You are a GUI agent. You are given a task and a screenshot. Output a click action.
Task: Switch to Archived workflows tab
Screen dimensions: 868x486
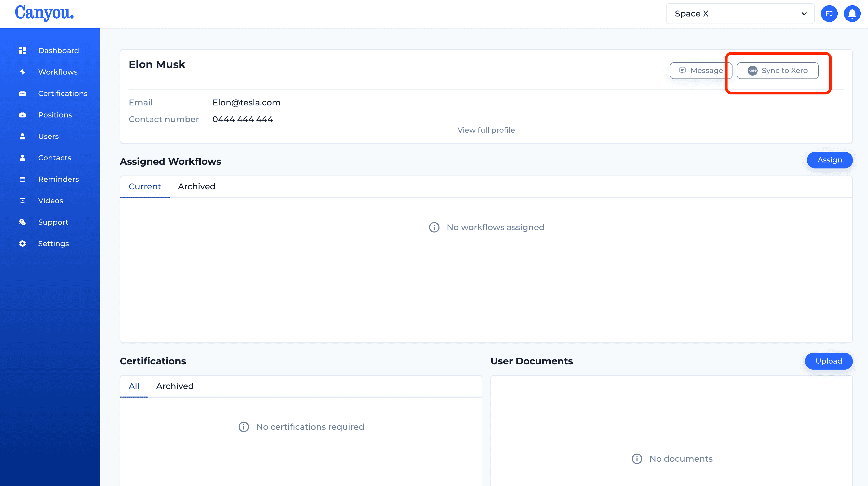196,187
